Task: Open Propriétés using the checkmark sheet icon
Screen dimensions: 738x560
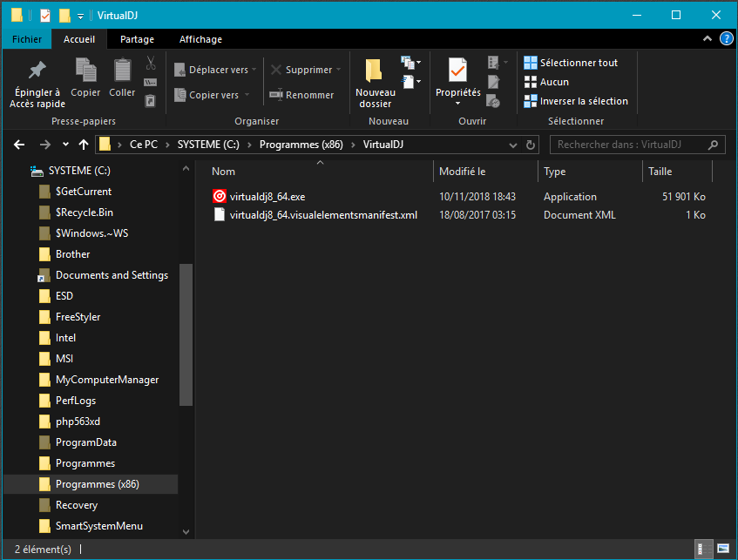Action: tap(458, 71)
